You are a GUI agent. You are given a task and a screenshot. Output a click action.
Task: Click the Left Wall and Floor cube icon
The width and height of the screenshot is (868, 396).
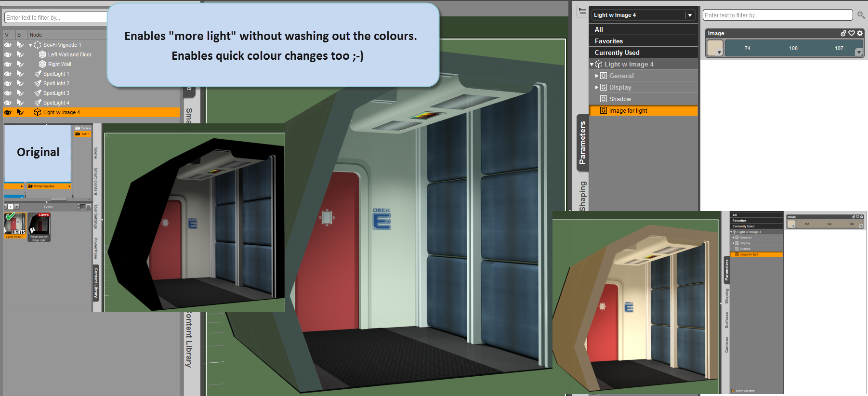pyautogui.click(x=42, y=54)
